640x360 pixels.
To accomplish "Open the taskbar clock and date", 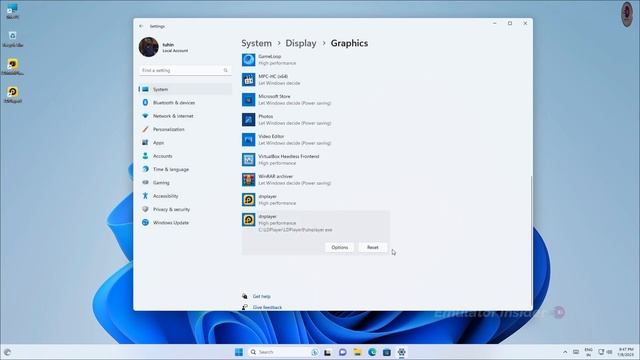I will [x=626, y=352].
